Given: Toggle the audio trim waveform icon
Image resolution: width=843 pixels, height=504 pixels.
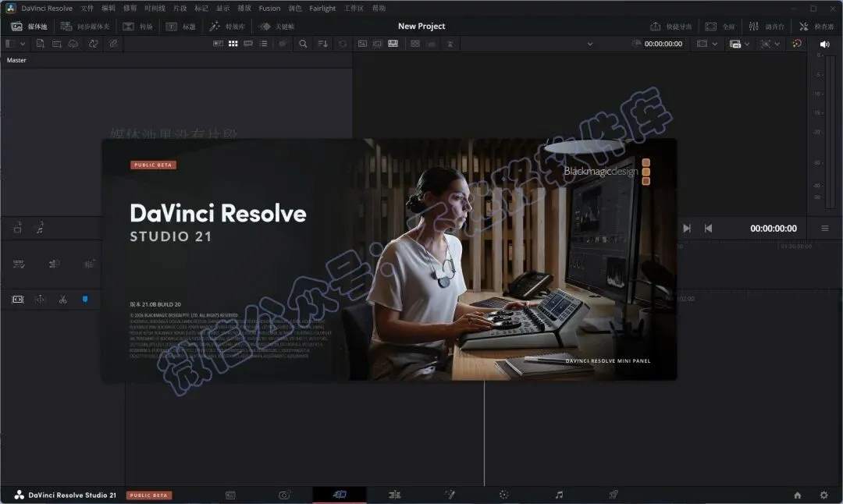Looking at the screenshot, I should 89,264.
